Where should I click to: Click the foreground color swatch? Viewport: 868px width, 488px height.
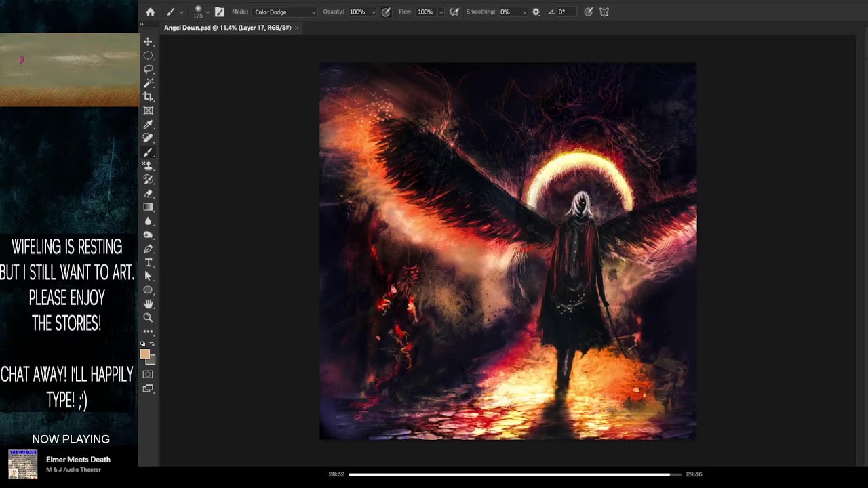[144, 354]
